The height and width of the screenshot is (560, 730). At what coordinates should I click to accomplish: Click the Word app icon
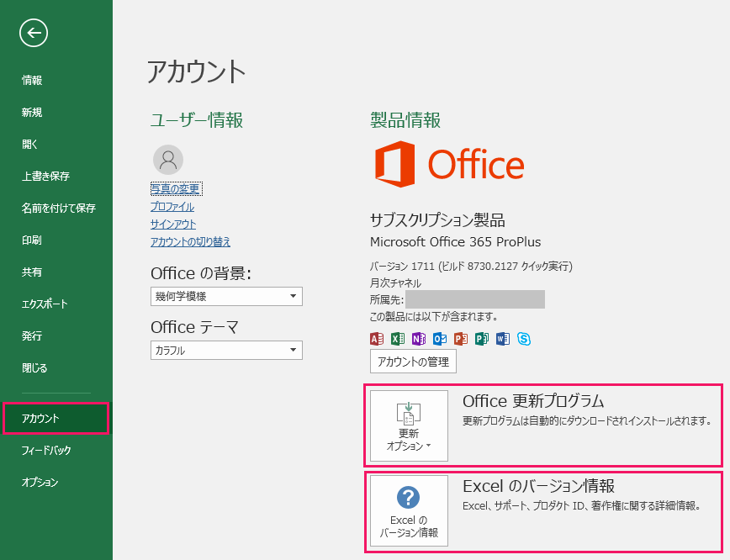(503, 339)
